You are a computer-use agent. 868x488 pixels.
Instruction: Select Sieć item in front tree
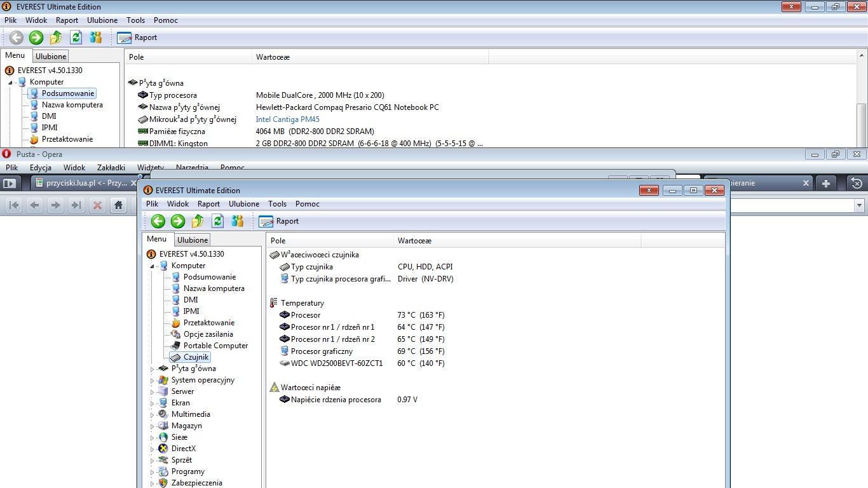pyautogui.click(x=179, y=437)
